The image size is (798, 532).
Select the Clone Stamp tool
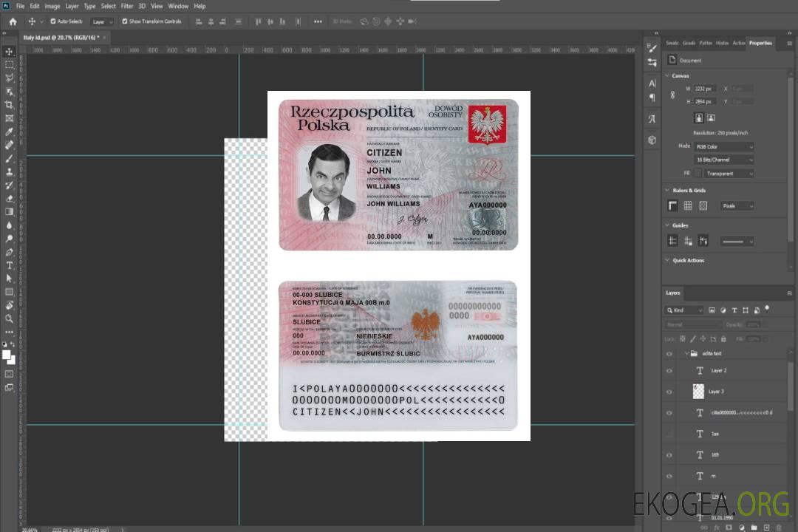tap(9, 172)
